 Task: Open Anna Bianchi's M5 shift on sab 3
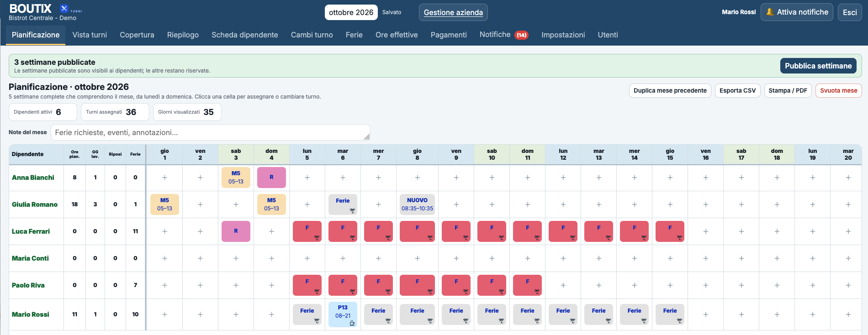click(x=236, y=178)
